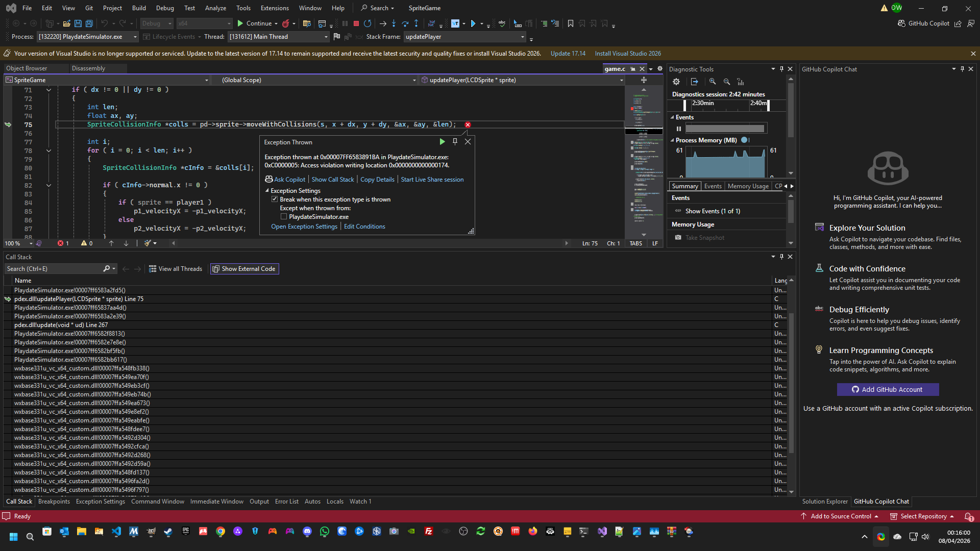Check the PlaydateSimulator.exe exception checkbox
The image size is (980, 551).
point(284,217)
